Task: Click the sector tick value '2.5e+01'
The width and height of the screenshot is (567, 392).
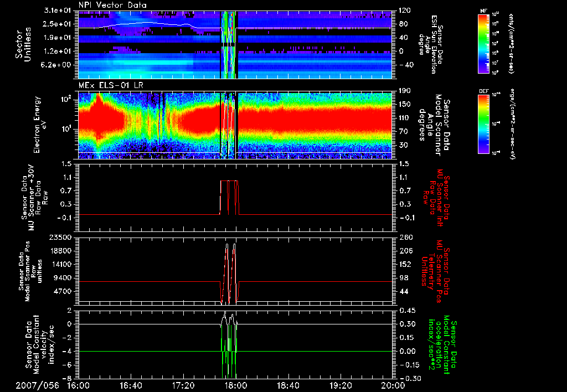Action: pos(58,24)
